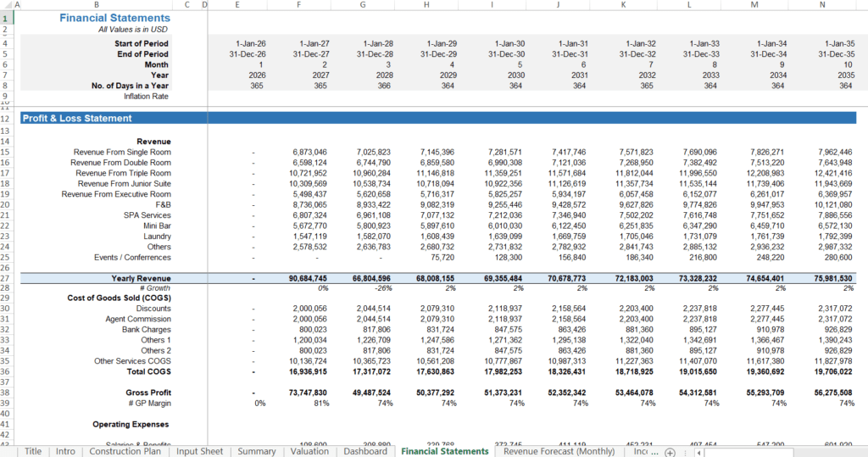The image size is (868, 457).
Task: Click No. of Days in a Year label
Action: [x=130, y=86]
